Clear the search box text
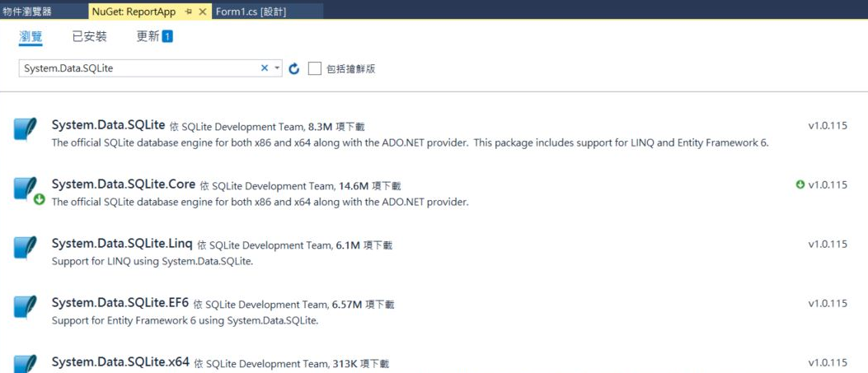868x373 pixels. pos(264,68)
